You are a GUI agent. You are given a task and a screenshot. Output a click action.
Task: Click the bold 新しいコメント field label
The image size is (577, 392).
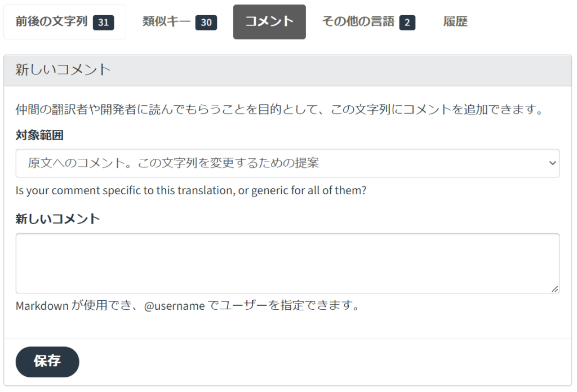pyautogui.click(x=58, y=219)
